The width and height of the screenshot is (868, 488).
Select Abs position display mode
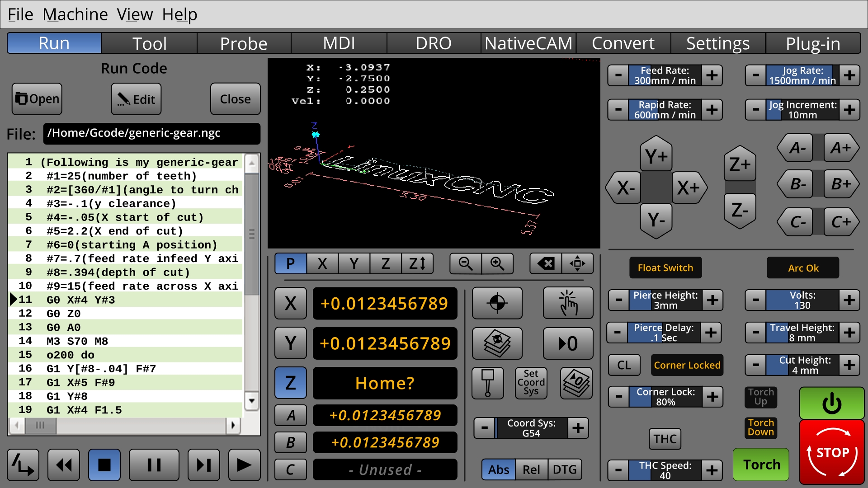click(499, 470)
